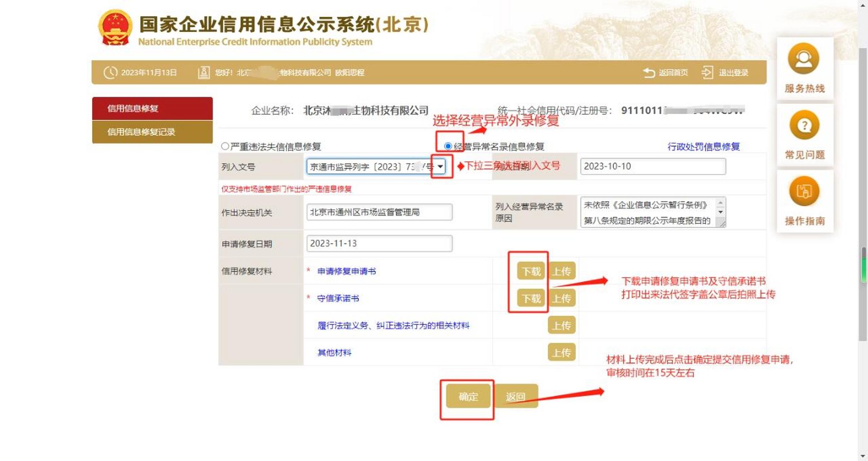This screenshot has height=461, width=868.
Task: Click the 作出决定机关 input field
Action: point(379,212)
